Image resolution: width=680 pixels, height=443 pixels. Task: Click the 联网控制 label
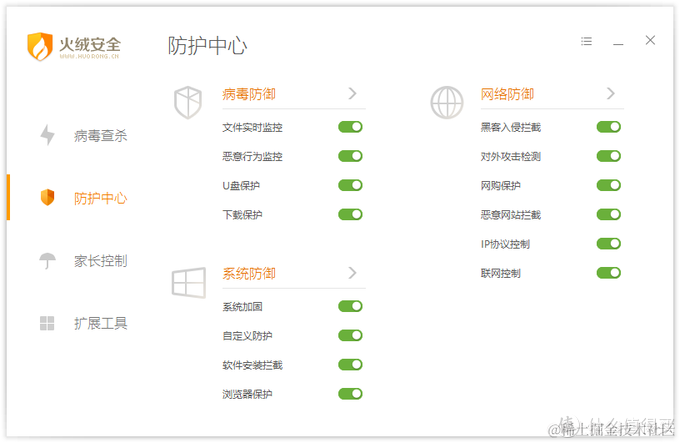click(501, 274)
